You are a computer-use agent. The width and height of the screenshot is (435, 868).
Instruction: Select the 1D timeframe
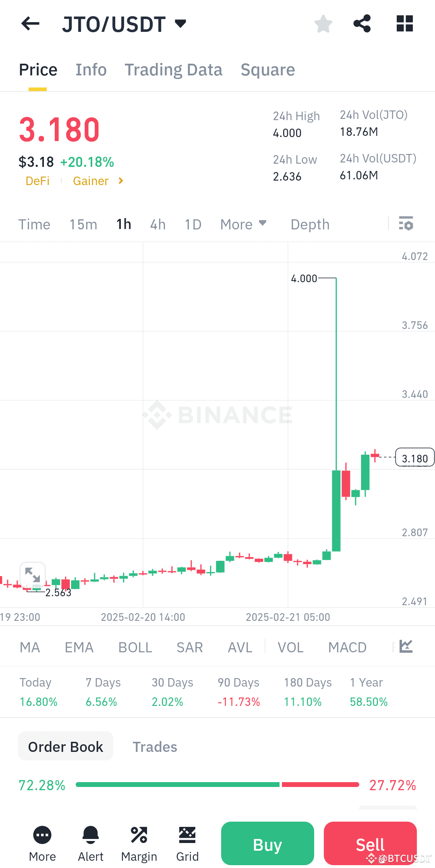(193, 224)
